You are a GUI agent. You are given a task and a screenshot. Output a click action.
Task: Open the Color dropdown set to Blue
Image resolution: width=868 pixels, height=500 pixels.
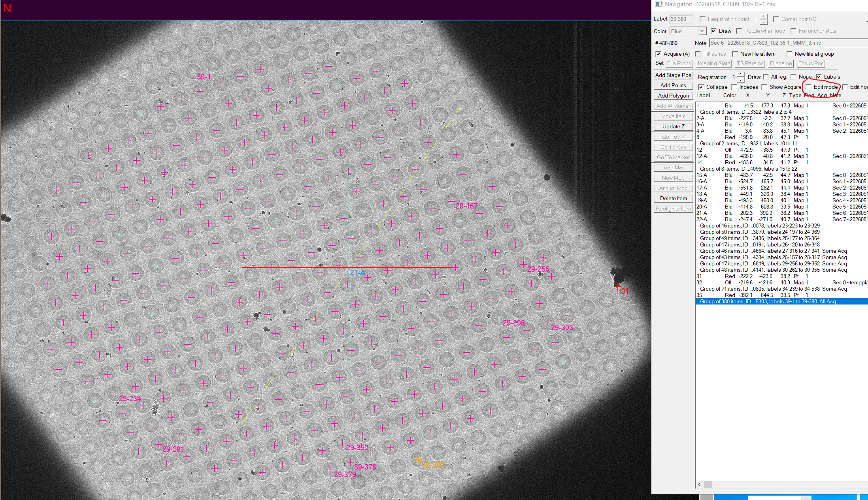tap(688, 31)
